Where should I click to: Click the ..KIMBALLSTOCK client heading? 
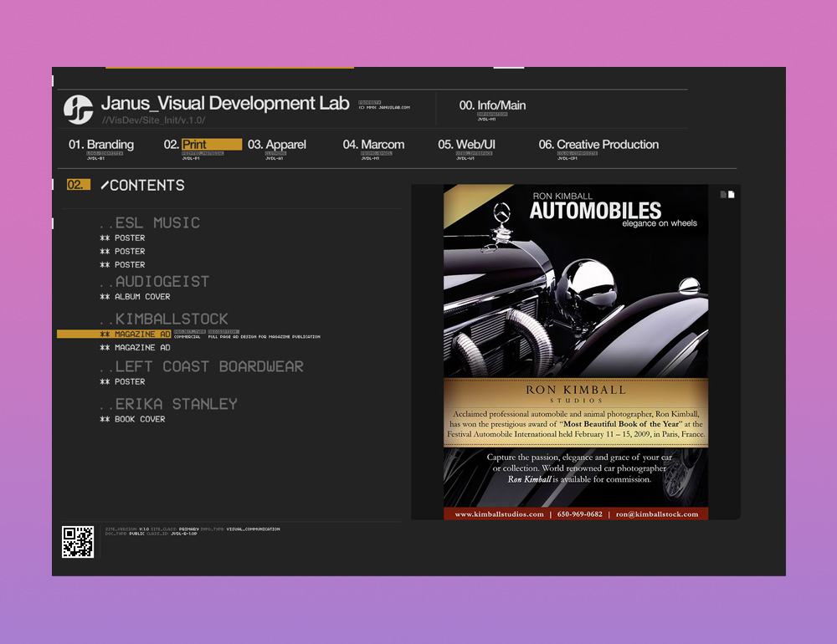click(164, 319)
